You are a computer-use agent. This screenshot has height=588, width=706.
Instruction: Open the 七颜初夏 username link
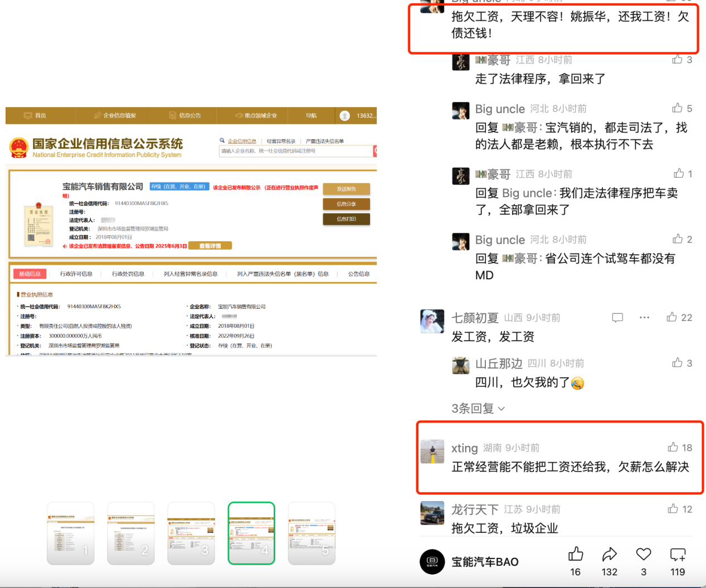point(475,318)
